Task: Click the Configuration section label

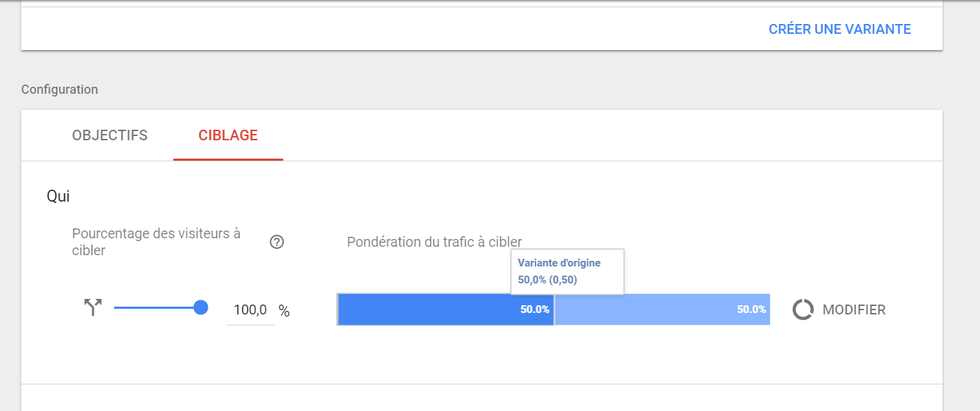Action: 60,90
